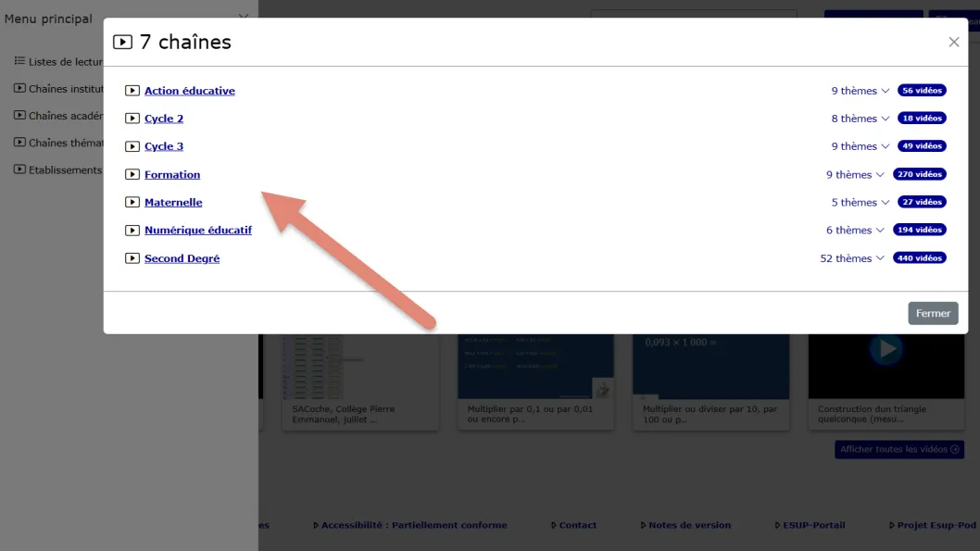Click the Fermer button

pos(933,314)
